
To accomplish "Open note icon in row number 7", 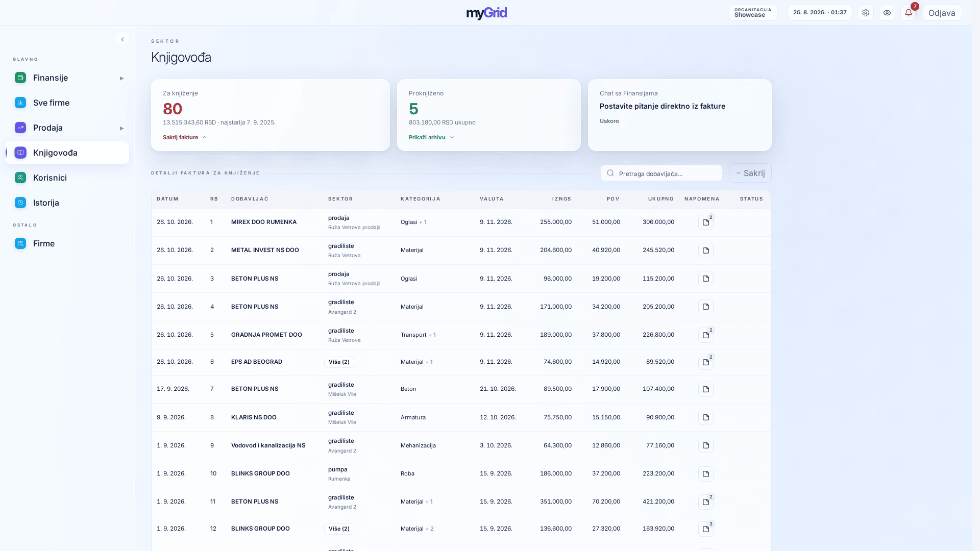I will [x=706, y=389].
